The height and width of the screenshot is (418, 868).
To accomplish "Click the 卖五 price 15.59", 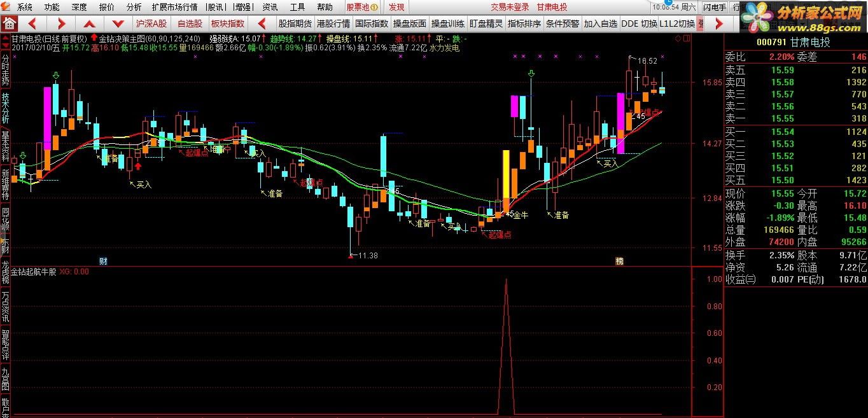I will (783, 70).
